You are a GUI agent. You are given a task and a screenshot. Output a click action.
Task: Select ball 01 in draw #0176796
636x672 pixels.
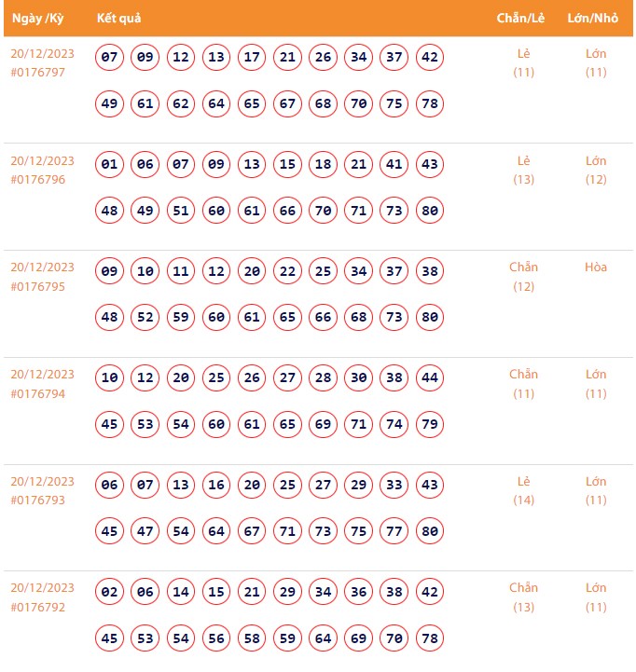tap(109, 165)
